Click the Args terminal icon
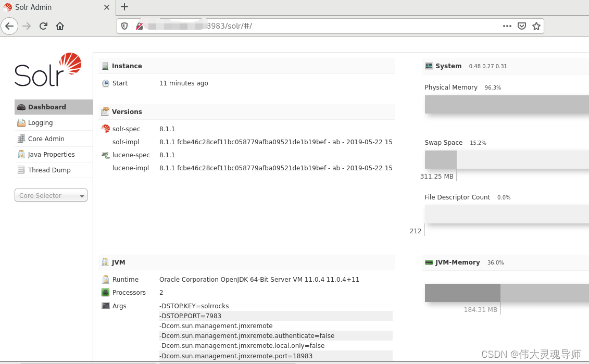This screenshot has height=364, width=589. click(x=106, y=305)
